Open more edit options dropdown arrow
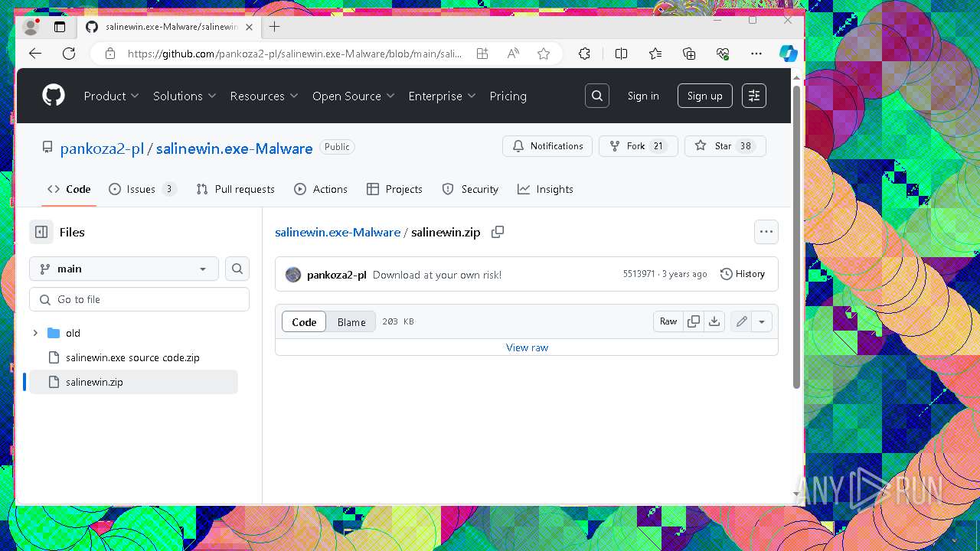980x551 pixels. 762,321
